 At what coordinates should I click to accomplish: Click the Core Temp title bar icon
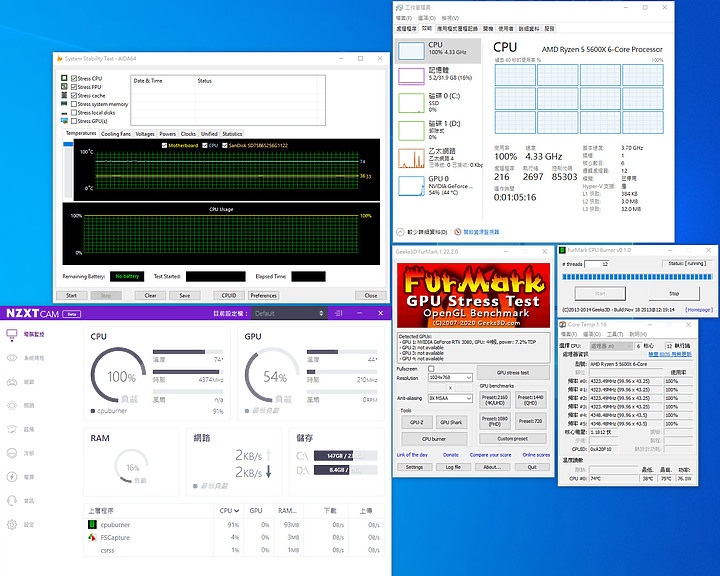point(562,324)
